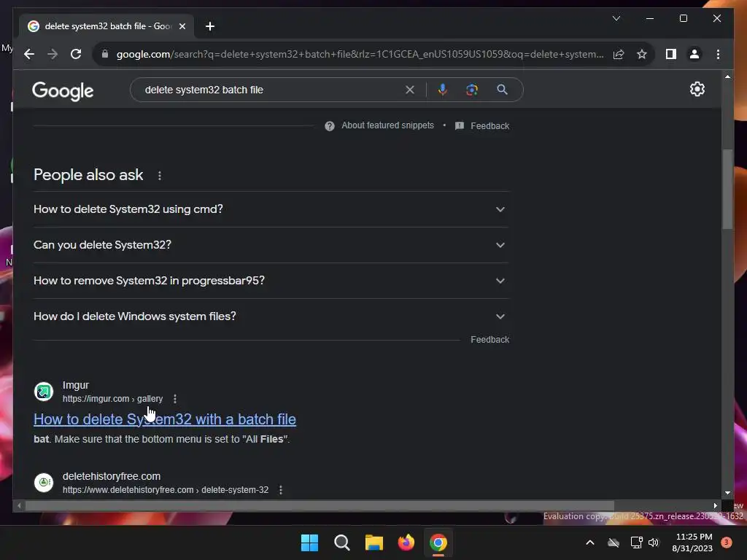
Task: Click the Google logo
Action: 63,90
